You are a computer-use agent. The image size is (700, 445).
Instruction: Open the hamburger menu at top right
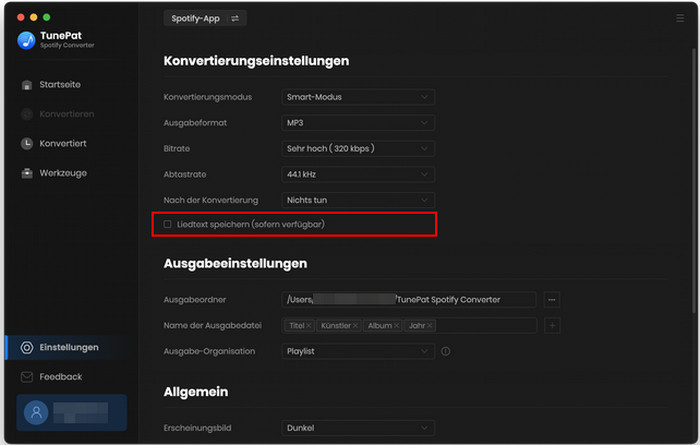click(x=680, y=18)
